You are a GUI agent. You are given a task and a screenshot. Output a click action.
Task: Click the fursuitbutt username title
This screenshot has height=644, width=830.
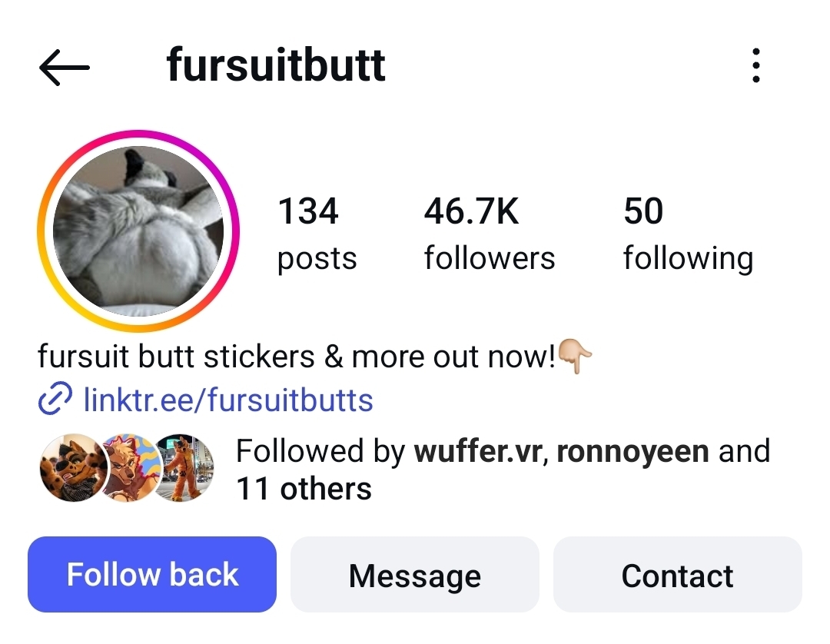tap(276, 65)
